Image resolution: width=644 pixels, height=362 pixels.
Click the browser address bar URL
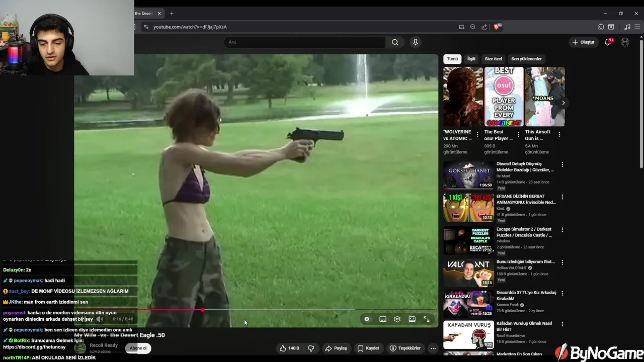coord(190,27)
